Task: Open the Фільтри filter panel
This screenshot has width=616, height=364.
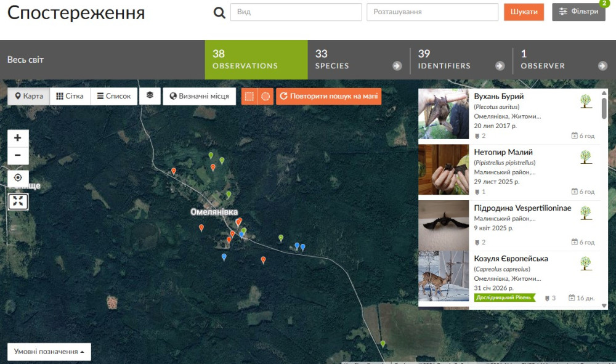Action: pyautogui.click(x=578, y=12)
